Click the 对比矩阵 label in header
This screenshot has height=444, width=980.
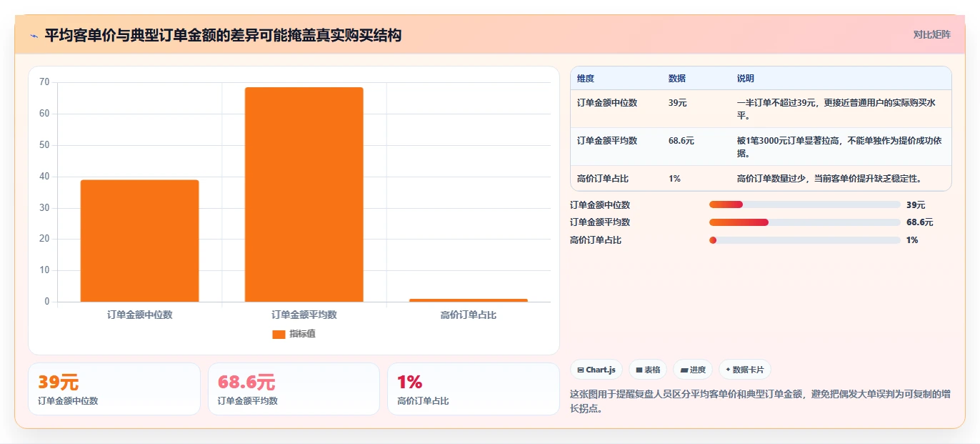tap(931, 34)
